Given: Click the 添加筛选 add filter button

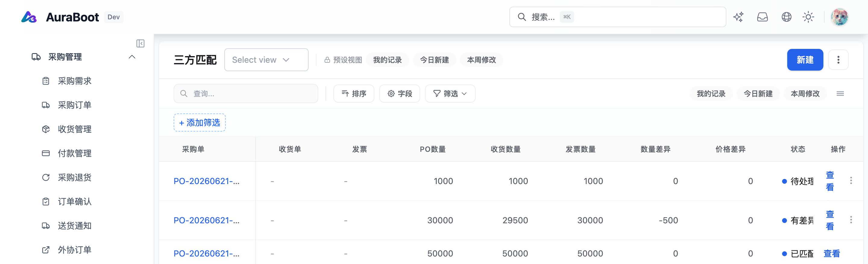Looking at the screenshot, I should pyautogui.click(x=200, y=122).
